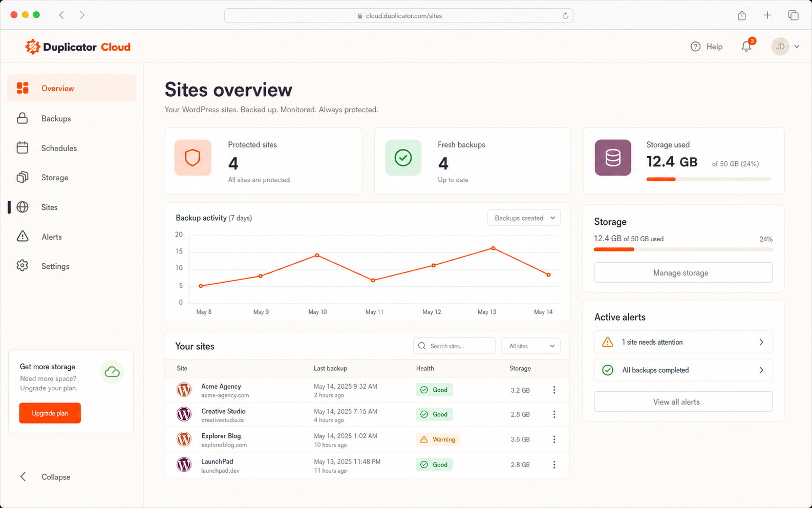Click the May 13 chart data point
This screenshot has height=508, width=812.
click(493, 248)
